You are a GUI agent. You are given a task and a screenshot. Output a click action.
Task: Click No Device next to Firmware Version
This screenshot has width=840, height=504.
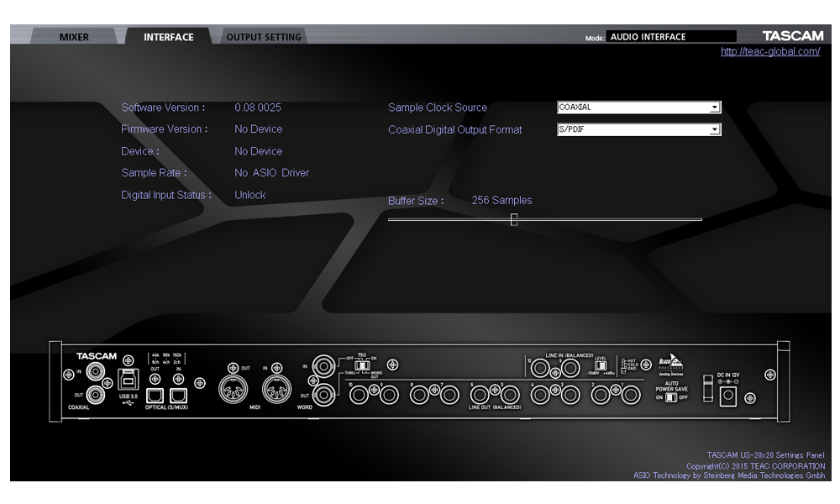tap(258, 129)
